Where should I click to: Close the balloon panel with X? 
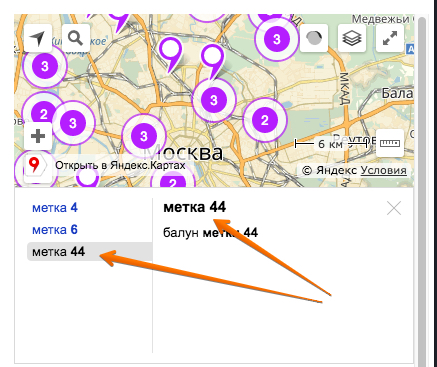[x=394, y=209]
